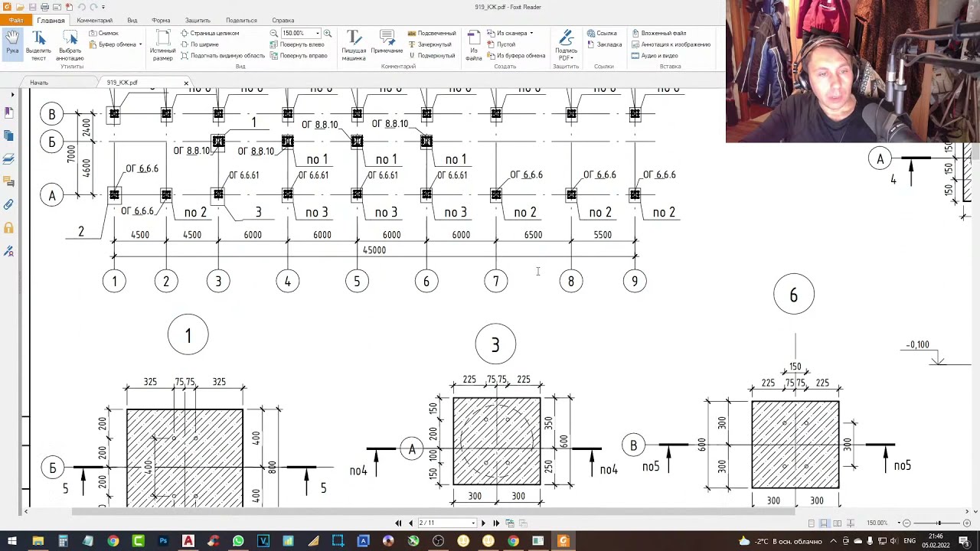Click Open file icon in quick access toolbar
Image resolution: width=980 pixels, height=551 pixels.
click(x=21, y=7)
